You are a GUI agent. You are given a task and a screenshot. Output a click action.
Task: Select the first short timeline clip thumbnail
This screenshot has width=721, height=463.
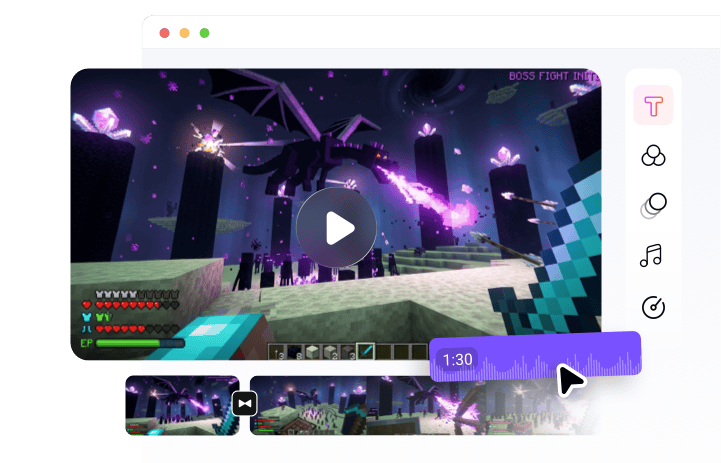tap(182, 405)
